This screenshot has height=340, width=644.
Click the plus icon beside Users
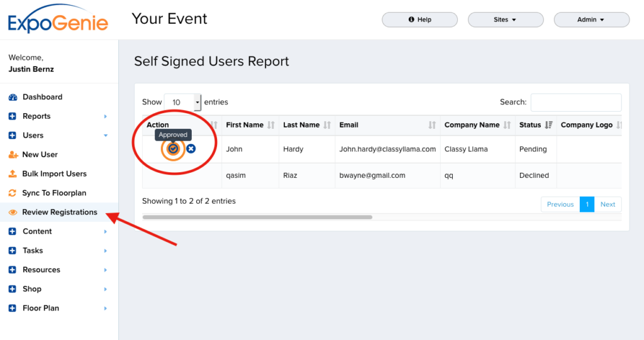[x=13, y=136]
